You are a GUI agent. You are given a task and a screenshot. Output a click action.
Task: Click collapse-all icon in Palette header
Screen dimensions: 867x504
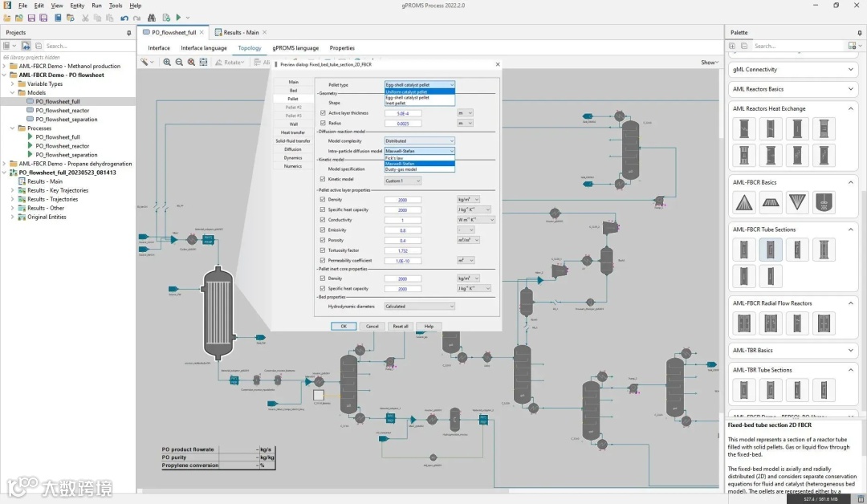pyautogui.click(x=744, y=46)
